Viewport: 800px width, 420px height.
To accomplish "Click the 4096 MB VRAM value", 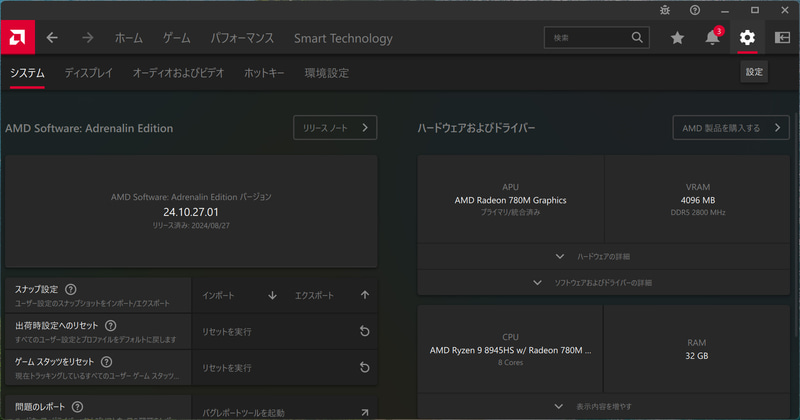I will [x=697, y=200].
